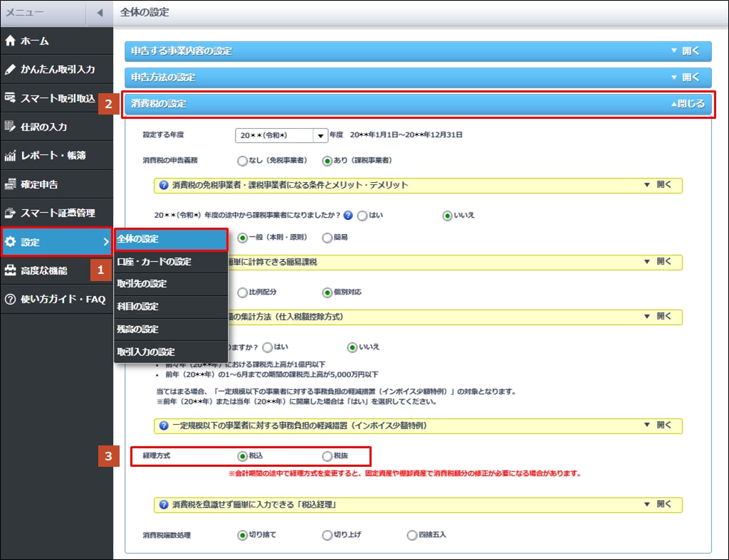Click the スマート取引取込 card icon
The image size is (729, 560).
(x=10, y=98)
